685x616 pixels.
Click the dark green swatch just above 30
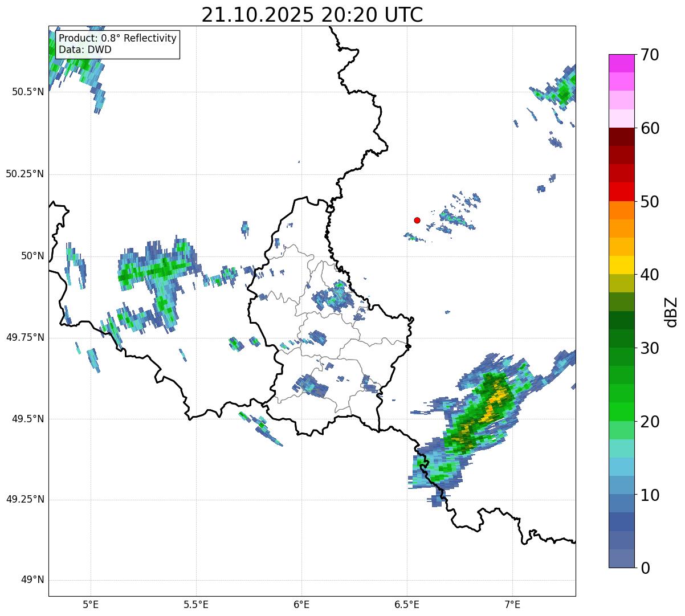click(621, 338)
